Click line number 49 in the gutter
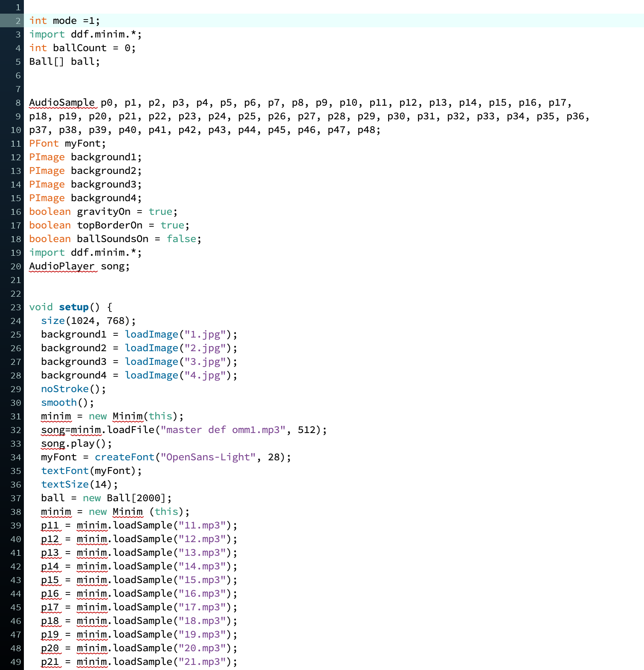Screen dimensions: 644x670 pos(16,662)
